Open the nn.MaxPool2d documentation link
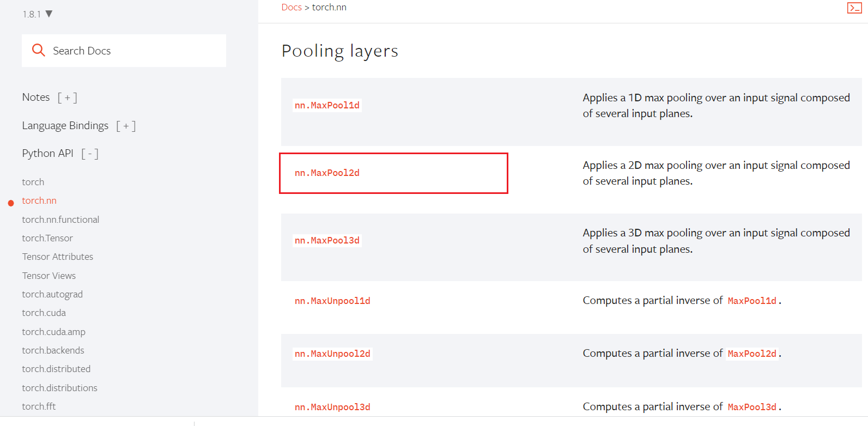868x426 pixels. tap(327, 173)
